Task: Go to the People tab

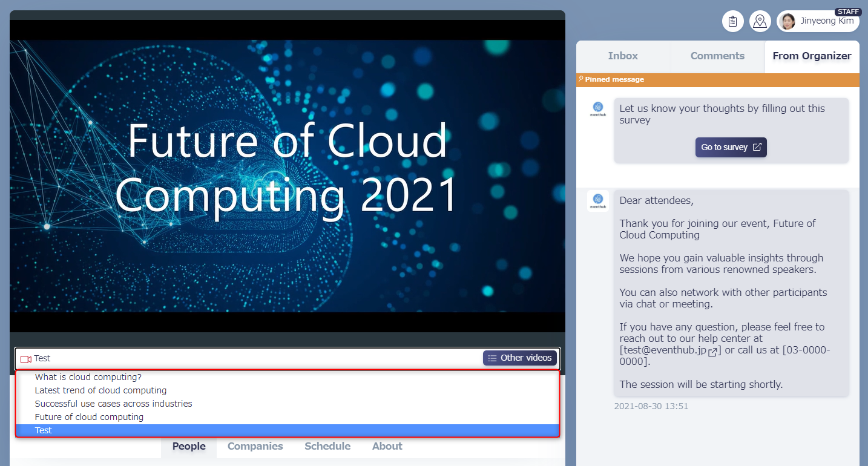Action: click(x=189, y=446)
